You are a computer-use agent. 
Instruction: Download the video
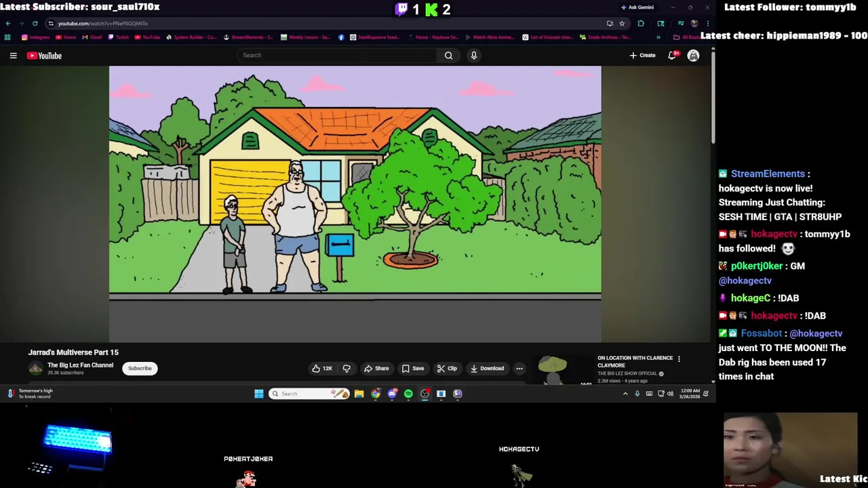pos(487,369)
